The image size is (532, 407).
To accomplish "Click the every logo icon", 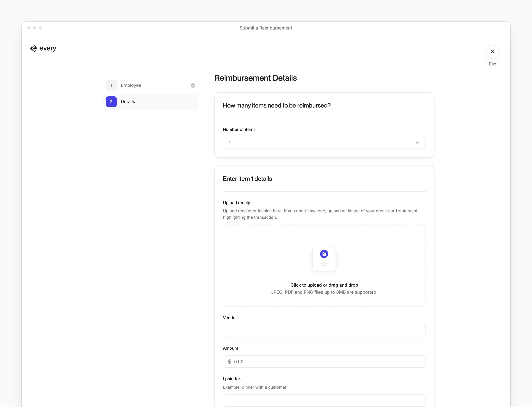I will point(33,49).
